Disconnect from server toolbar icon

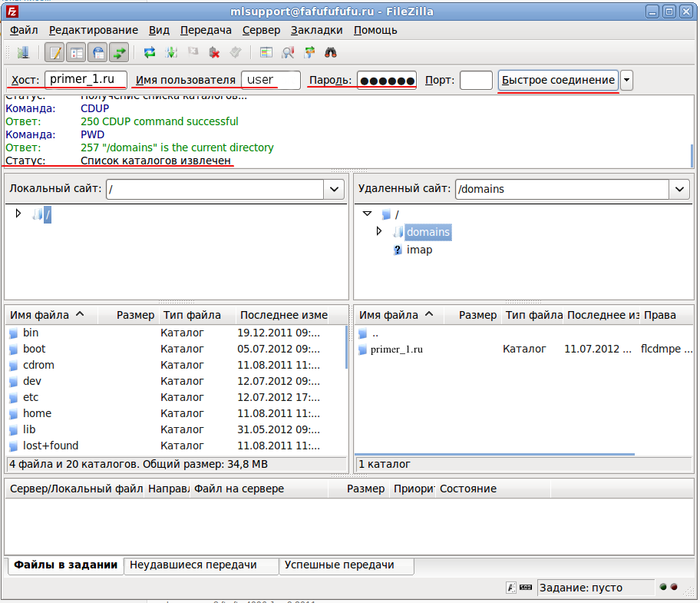214,53
